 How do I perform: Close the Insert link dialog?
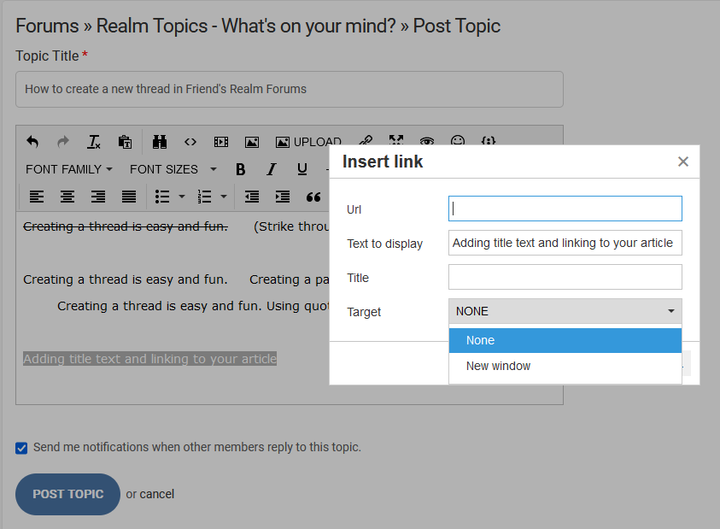coord(683,162)
